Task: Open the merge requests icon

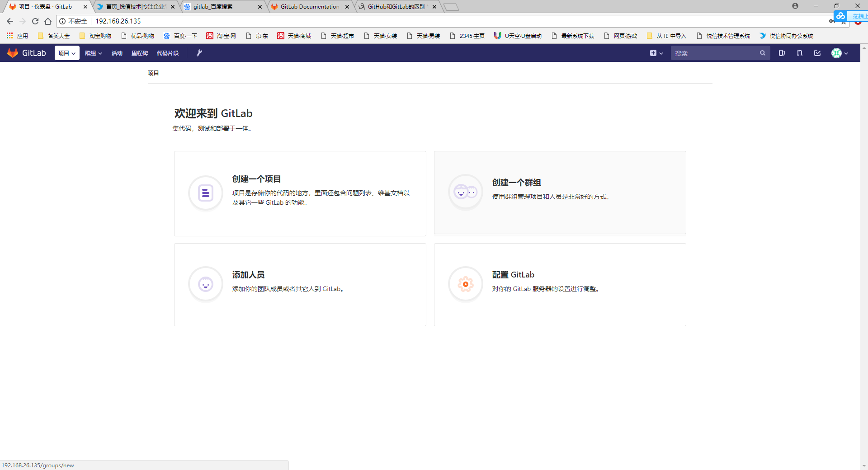Action: 800,53
